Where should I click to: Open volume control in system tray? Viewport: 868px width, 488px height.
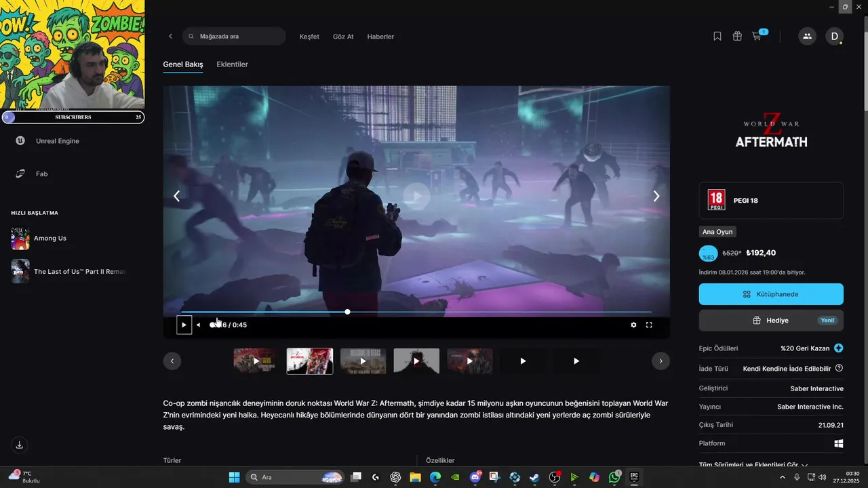[x=823, y=477]
